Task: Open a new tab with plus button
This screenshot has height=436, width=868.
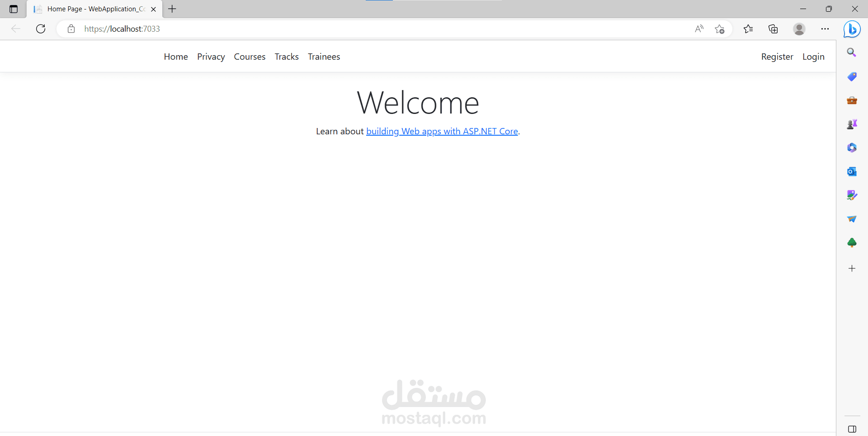Action: click(172, 9)
